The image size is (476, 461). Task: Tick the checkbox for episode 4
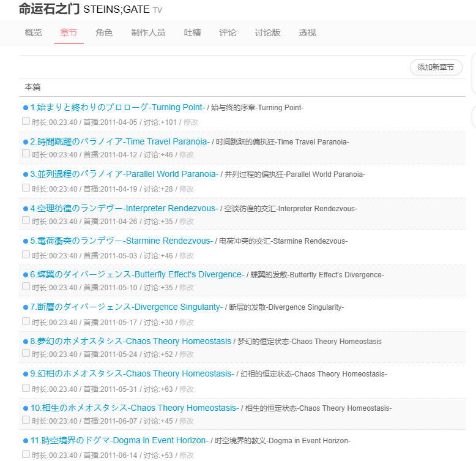(x=26, y=220)
